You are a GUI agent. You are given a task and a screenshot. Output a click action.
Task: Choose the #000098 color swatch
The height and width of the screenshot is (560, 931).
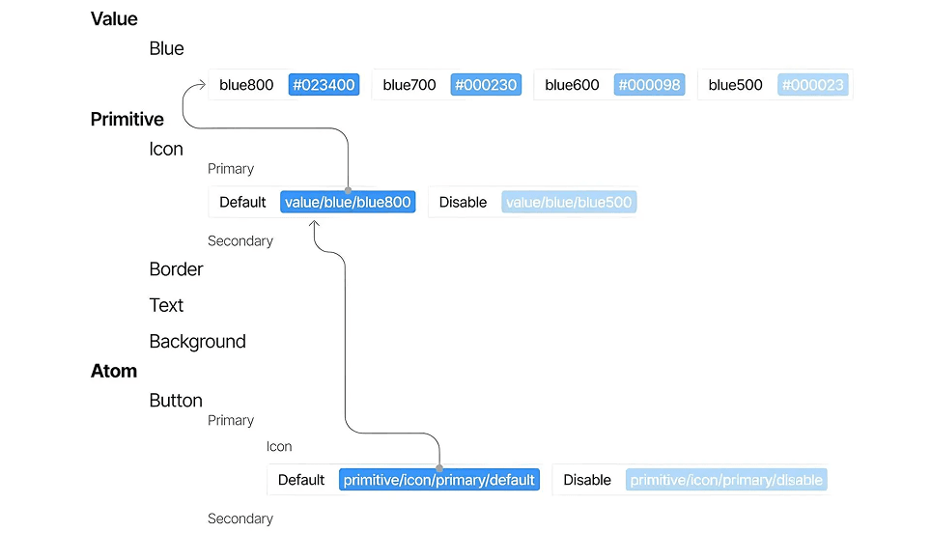point(649,85)
